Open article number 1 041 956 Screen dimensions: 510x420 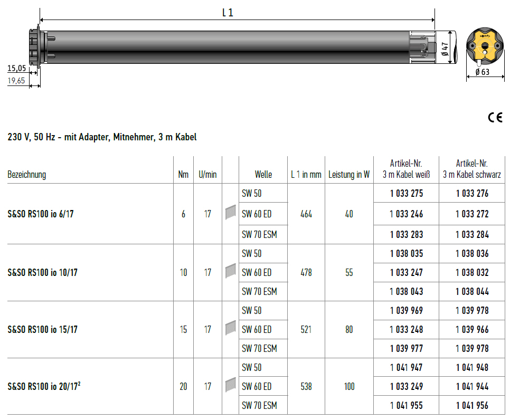[472, 406]
